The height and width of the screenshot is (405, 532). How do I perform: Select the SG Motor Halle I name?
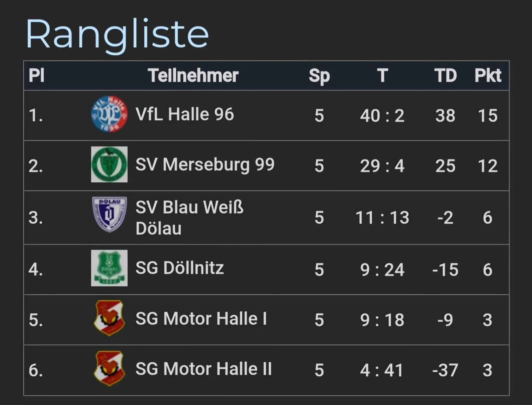coord(201,318)
